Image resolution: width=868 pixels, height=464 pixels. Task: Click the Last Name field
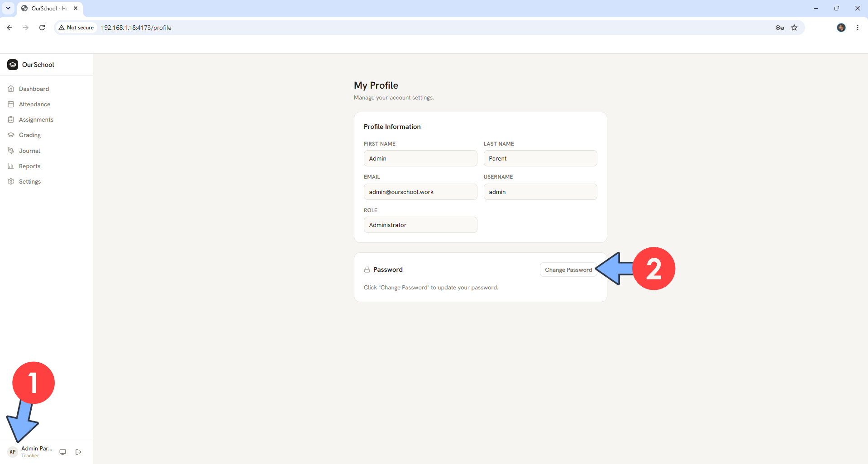(540, 158)
